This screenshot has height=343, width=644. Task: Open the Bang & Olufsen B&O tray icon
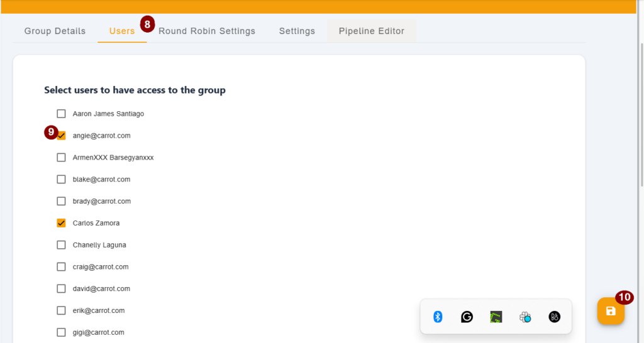coord(555,317)
